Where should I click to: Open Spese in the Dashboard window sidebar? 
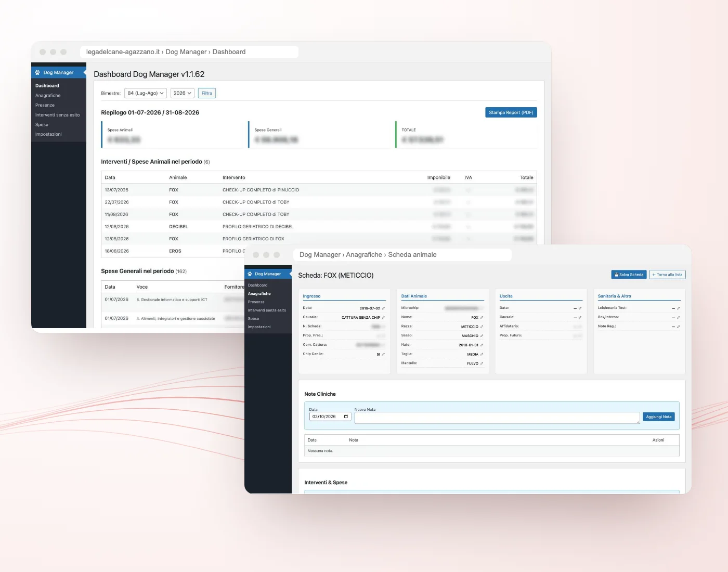tap(42, 125)
